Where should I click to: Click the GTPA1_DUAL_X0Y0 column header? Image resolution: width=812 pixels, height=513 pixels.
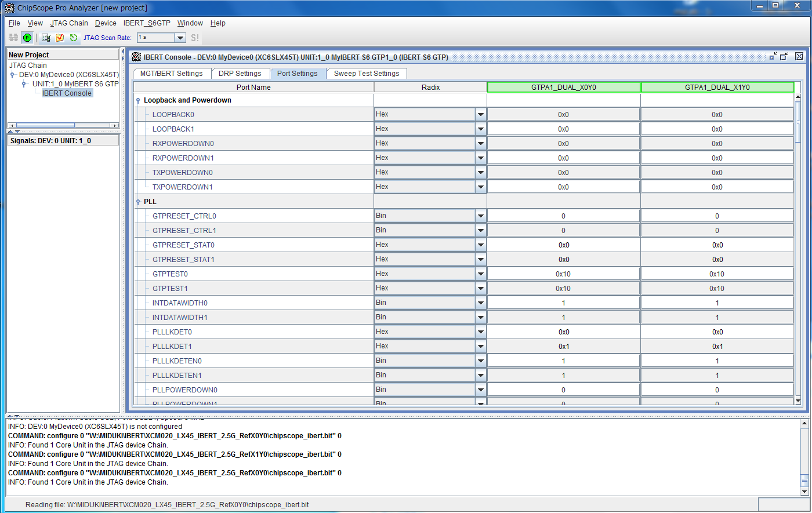click(564, 87)
